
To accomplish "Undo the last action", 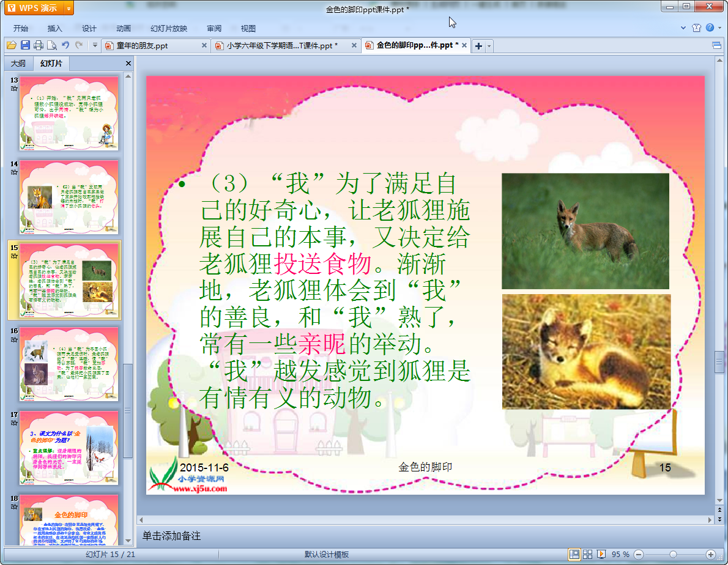I will pyautogui.click(x=65, y=45).
